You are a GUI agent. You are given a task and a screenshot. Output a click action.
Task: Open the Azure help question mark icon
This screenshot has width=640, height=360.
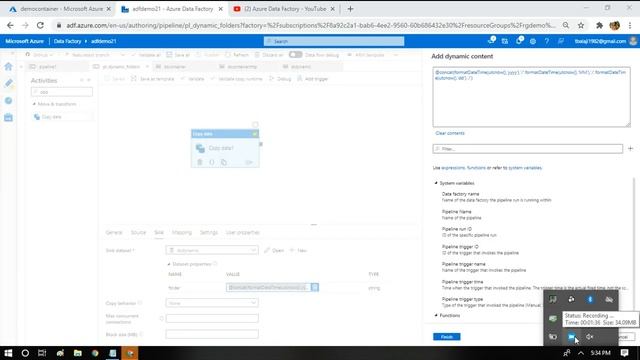click(x=547, y=41)
